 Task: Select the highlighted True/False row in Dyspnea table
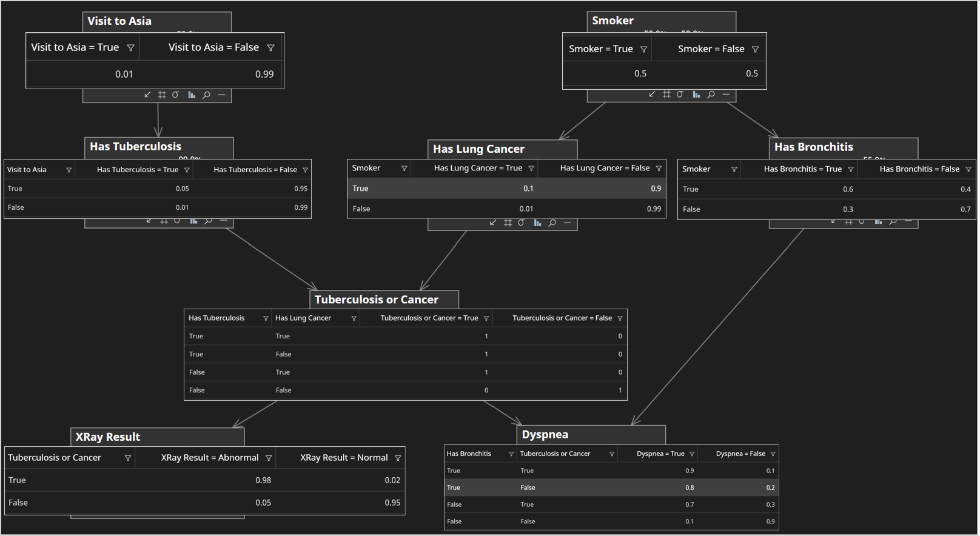pos(611,487)
